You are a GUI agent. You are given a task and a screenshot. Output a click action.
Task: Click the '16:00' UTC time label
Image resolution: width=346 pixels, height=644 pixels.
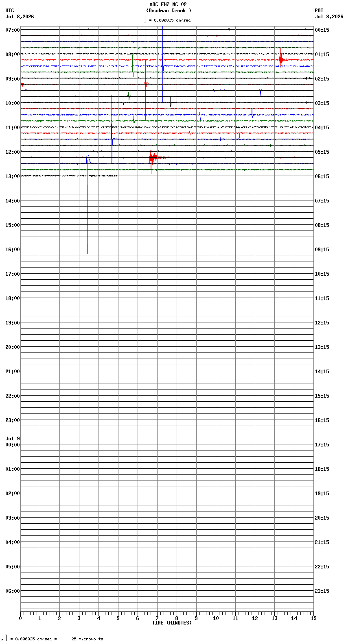point(13,250)
